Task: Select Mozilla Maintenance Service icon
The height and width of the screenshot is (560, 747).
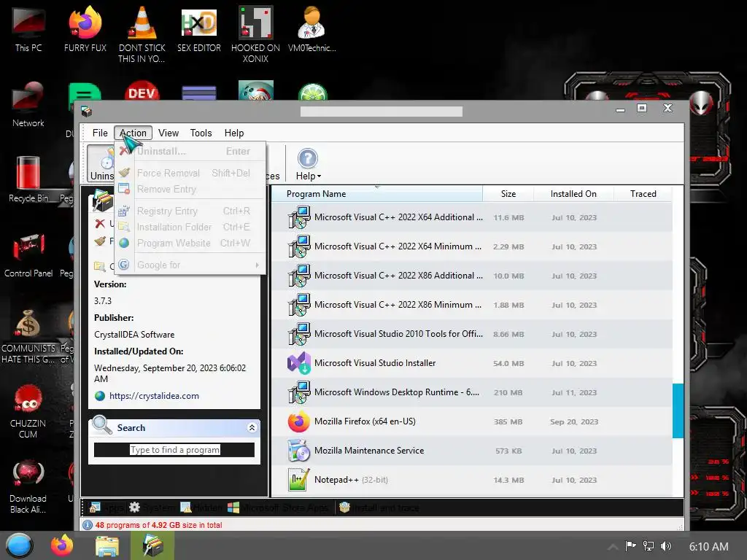Action: point(299,451)
